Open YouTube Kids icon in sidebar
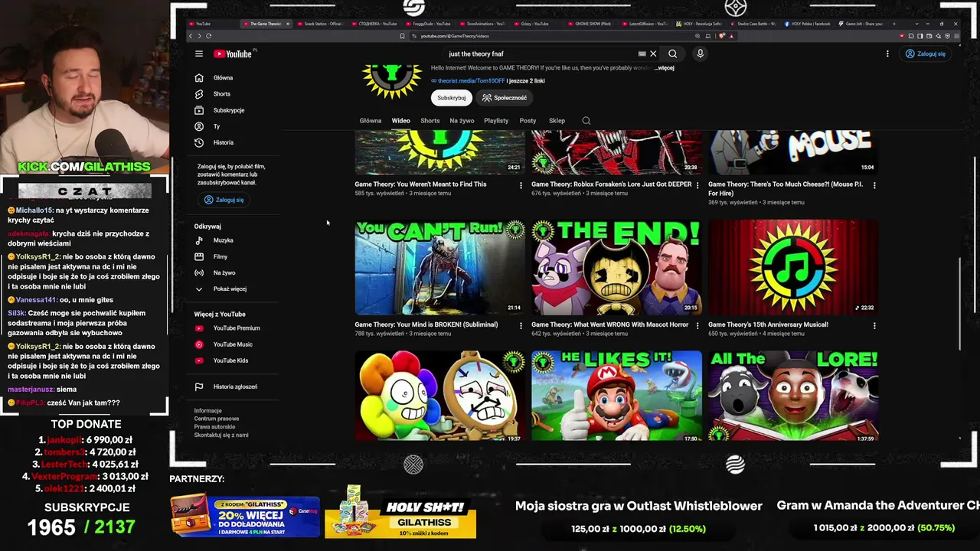The image size is (980, 551). 199,360
